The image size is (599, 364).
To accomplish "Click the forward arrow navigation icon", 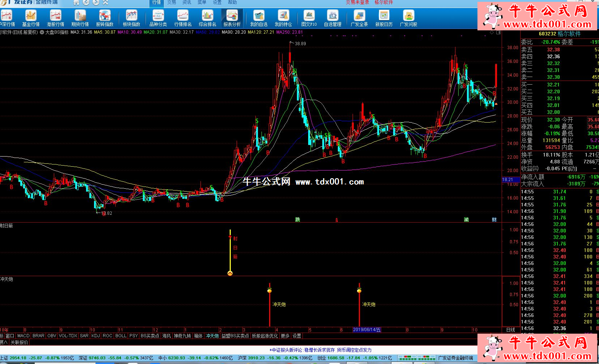I will click(x=96, y=2).
